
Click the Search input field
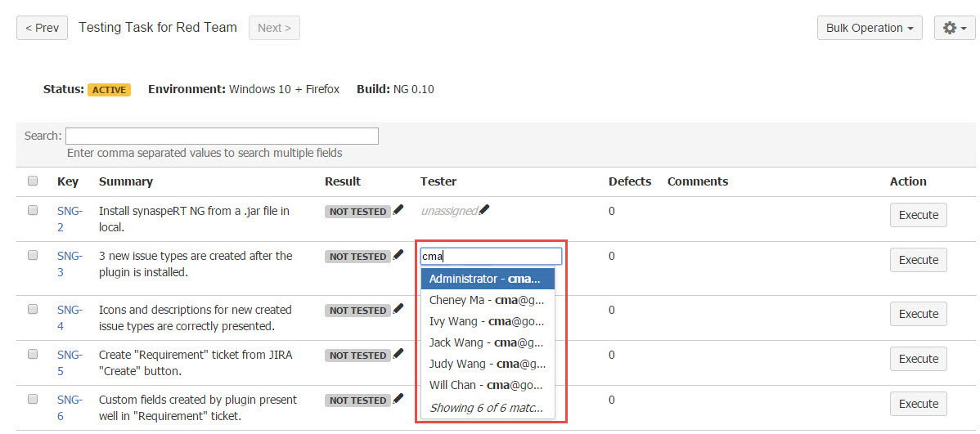pyautogui.click(x=222, y=136)
